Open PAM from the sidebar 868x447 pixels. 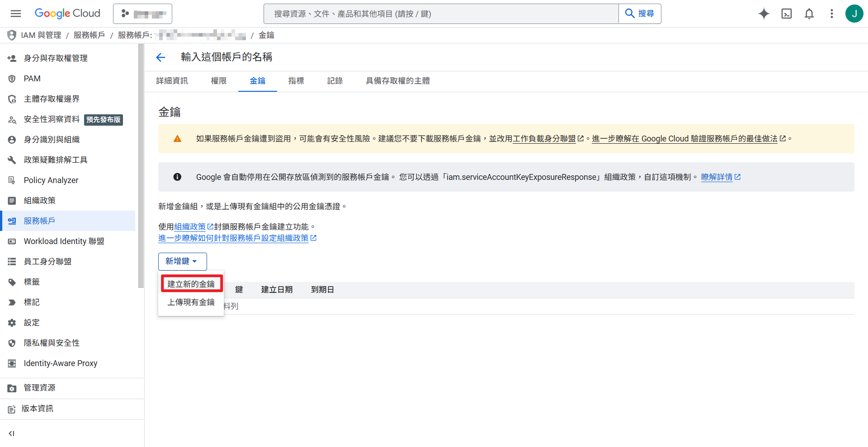coord(32,78)
